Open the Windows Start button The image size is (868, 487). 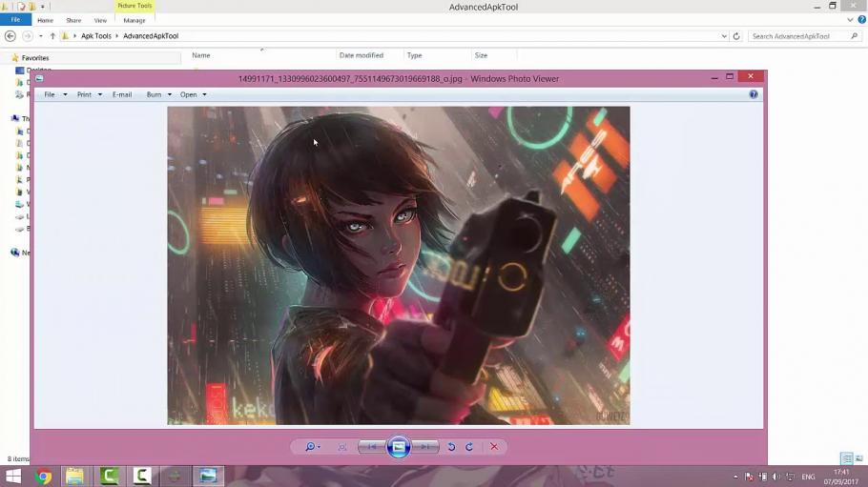pyautogui.click(x=12, y=476)
